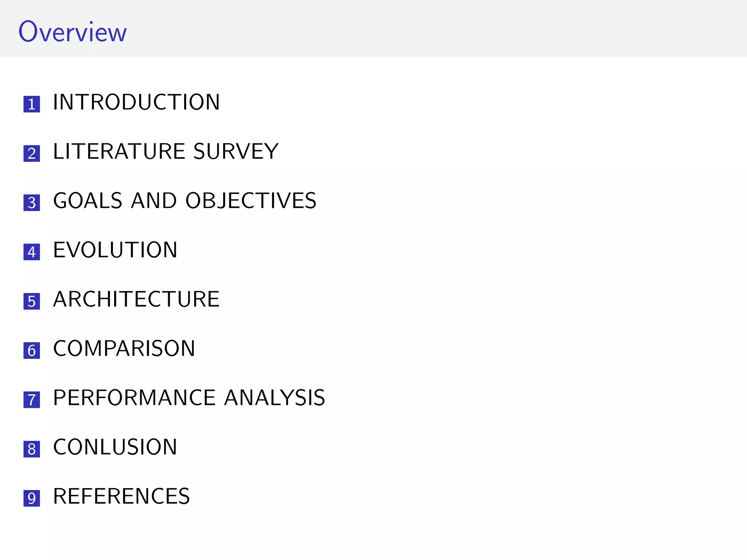Click the number 7 square bullet

(32, 400)
